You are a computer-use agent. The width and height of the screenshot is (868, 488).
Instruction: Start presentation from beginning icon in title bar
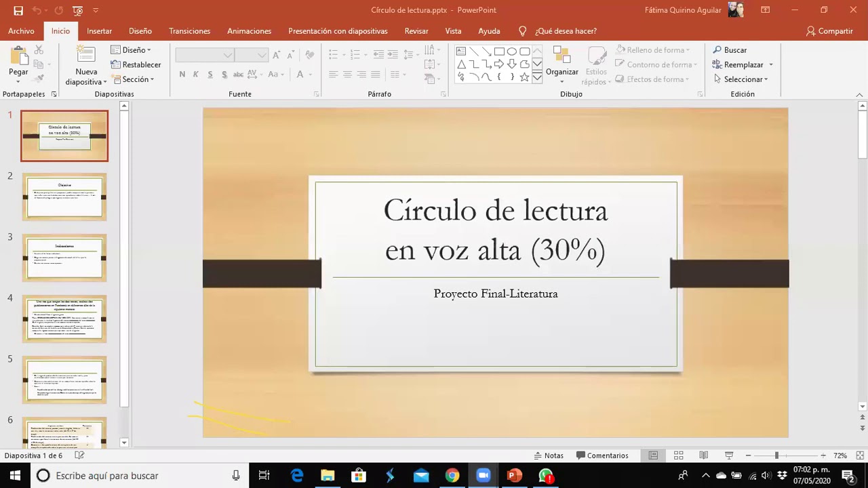pos(78,10)
